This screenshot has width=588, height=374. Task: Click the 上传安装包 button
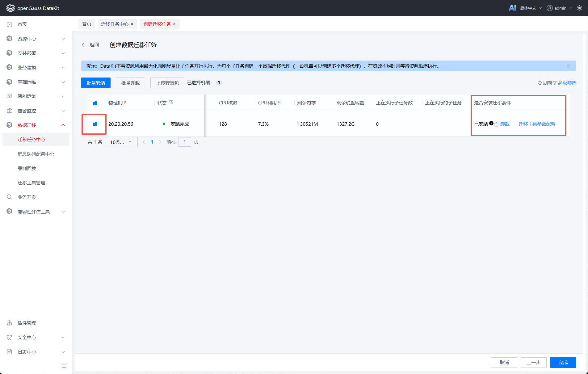(167, 83)
